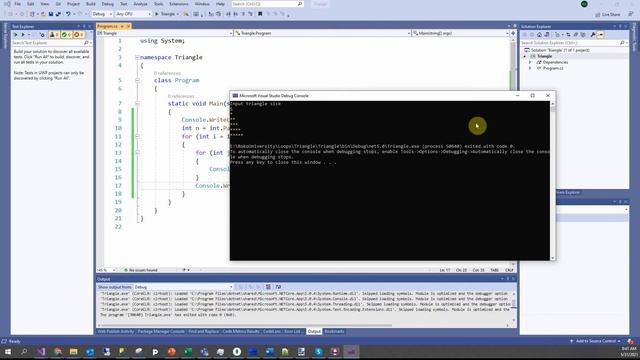This screenshot has height=360, width=640.
Task: Open the Help menu
Action: pyautogui.click(x=220, y=4)
